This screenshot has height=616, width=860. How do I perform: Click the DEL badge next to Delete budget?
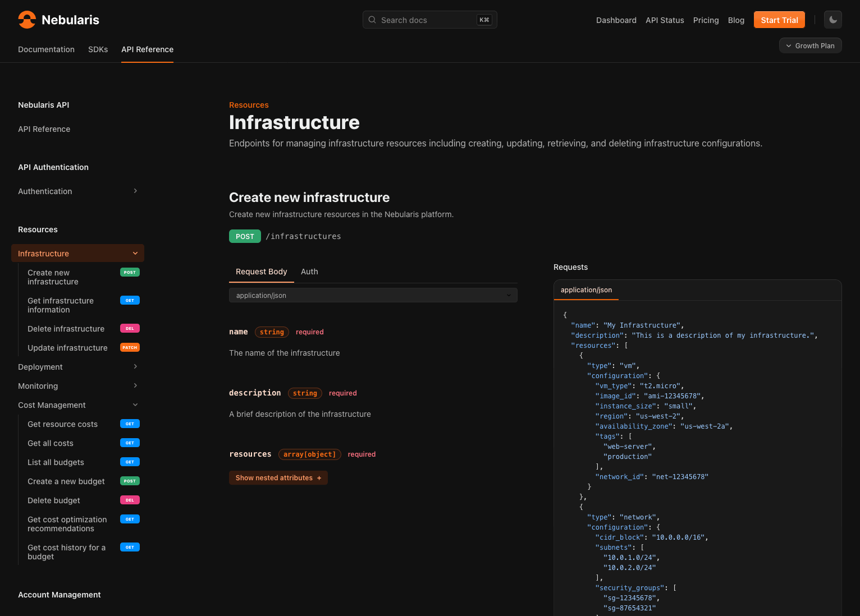coord(130,500)
